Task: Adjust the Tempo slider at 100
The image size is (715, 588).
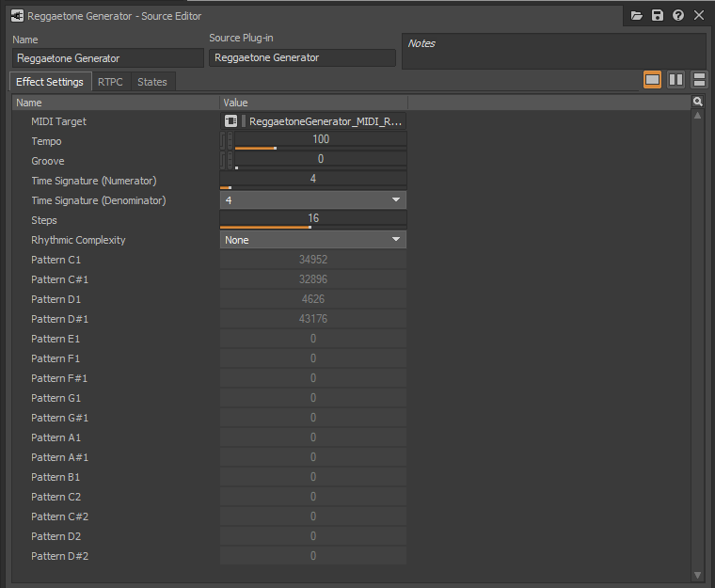Action: 321,140
